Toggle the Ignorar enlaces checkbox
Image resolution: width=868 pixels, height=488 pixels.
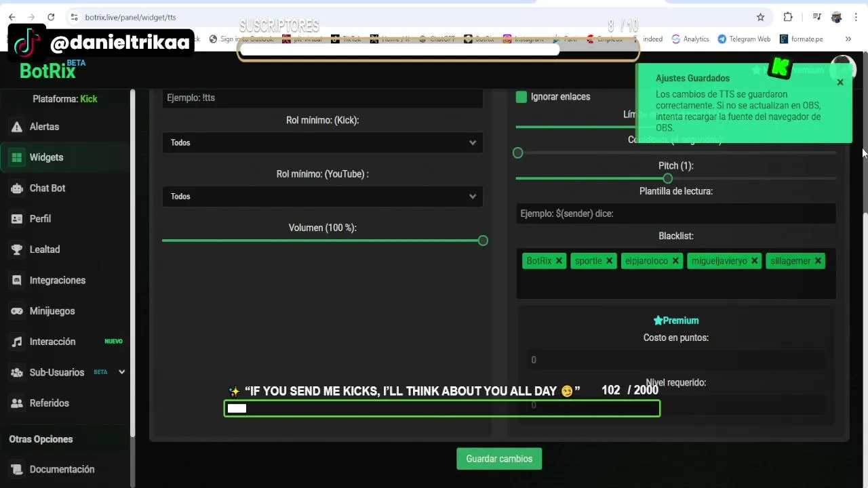point(521,97)
